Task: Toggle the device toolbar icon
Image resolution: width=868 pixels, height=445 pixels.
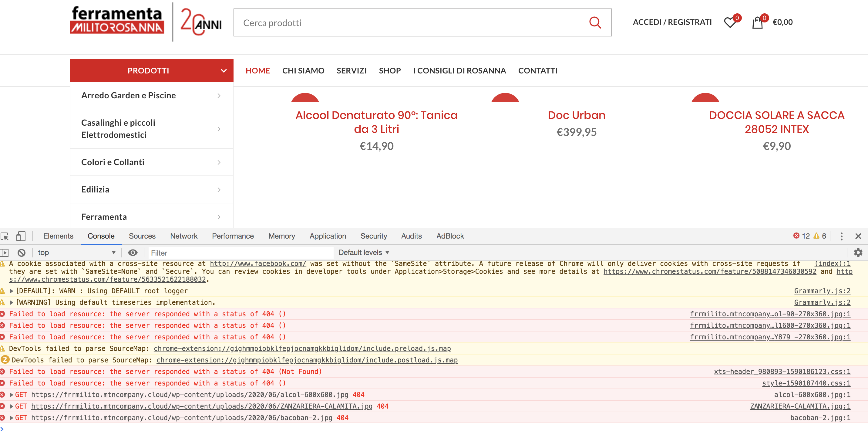Action: tap(21, 236)
